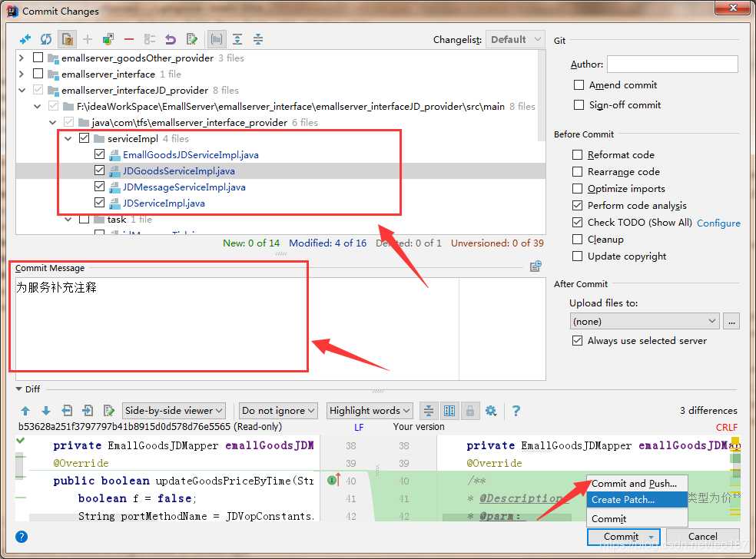The width and height of the screenshot is (756, 559).
Task: Go to next difference down arrow
Action: (x=46, y=411)
